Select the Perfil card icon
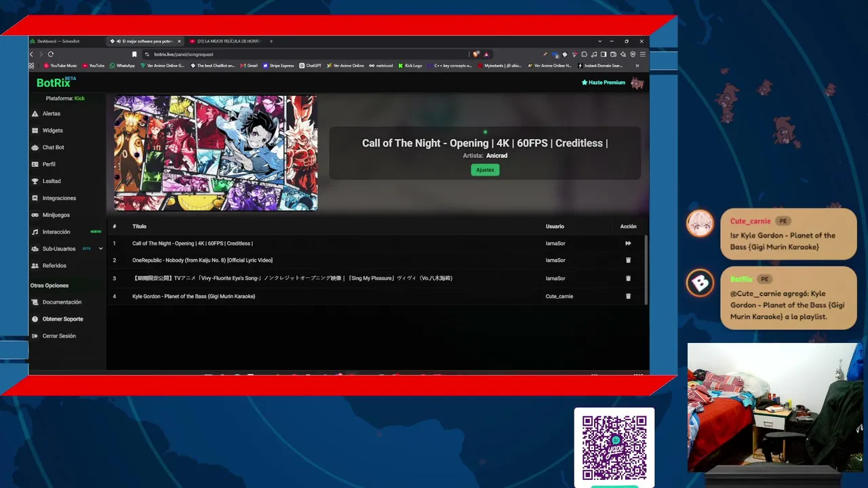Image resolution: width=868 pixels, height=488 pixels. coord(35,165)
